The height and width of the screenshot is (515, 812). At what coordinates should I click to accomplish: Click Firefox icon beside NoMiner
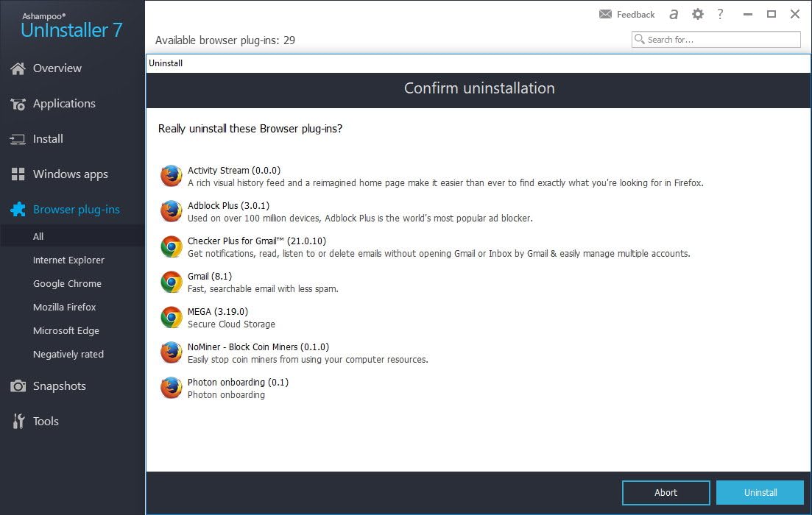[x=171, y=352]
